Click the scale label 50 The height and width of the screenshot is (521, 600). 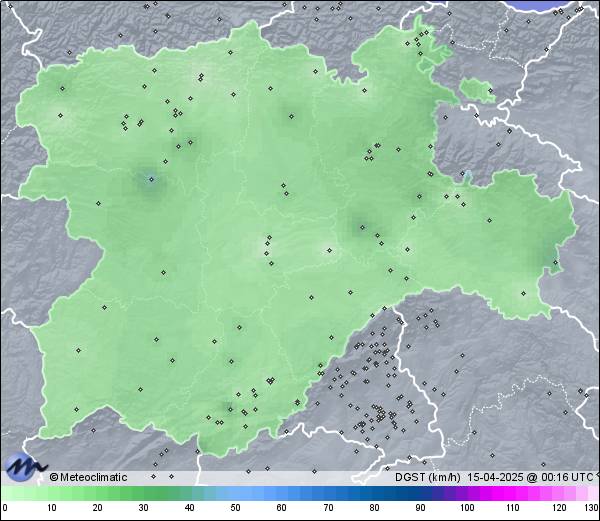pos(235,508)
